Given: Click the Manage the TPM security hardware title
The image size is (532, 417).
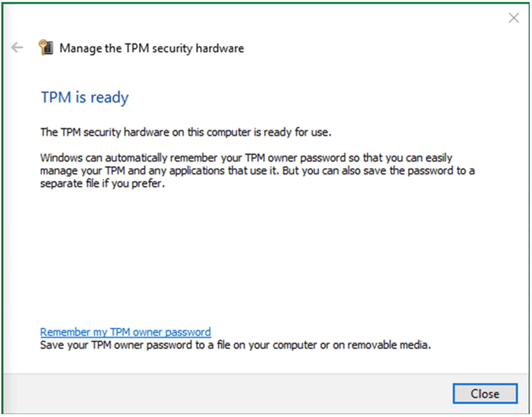Looking at the screenshot, I should (x=151, y=48).
